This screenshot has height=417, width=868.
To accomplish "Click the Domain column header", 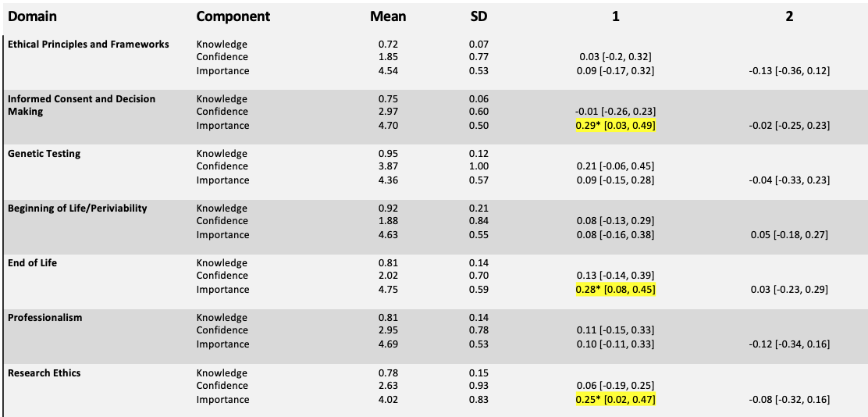I will pos(32,16).
